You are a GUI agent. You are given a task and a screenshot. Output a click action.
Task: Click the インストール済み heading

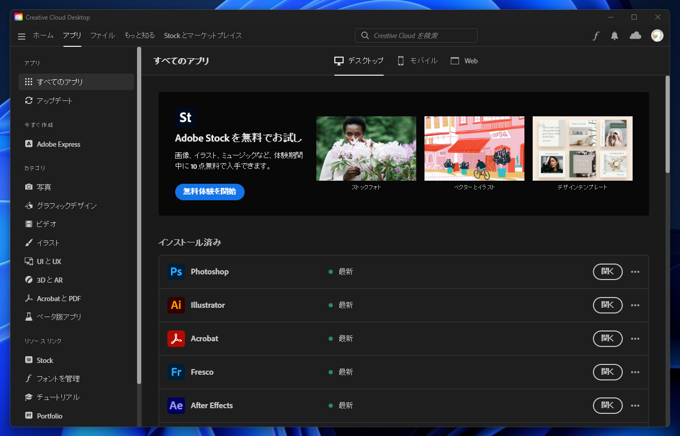190,243
